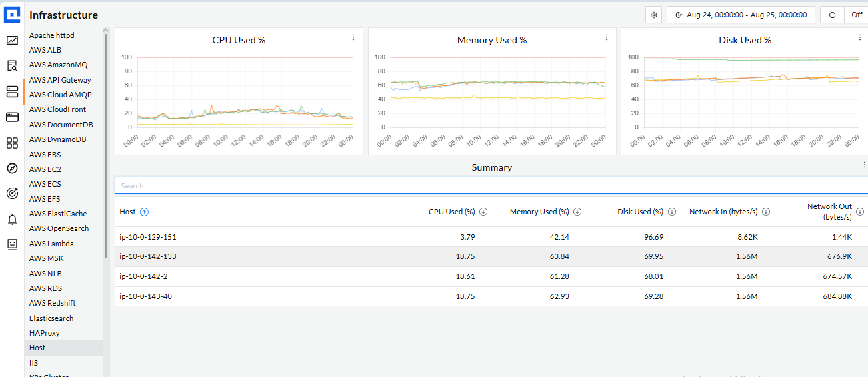Open the auto-refresh Off dropdown
The width and height of the screenshot is (868, 377).
[x=856, y=15]
